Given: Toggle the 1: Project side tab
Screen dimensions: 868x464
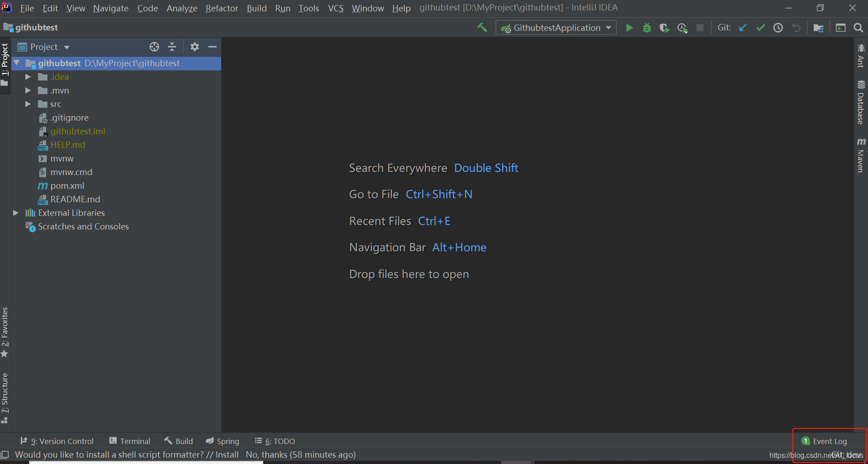Looking at the screenshot, I should coord(5,64).
